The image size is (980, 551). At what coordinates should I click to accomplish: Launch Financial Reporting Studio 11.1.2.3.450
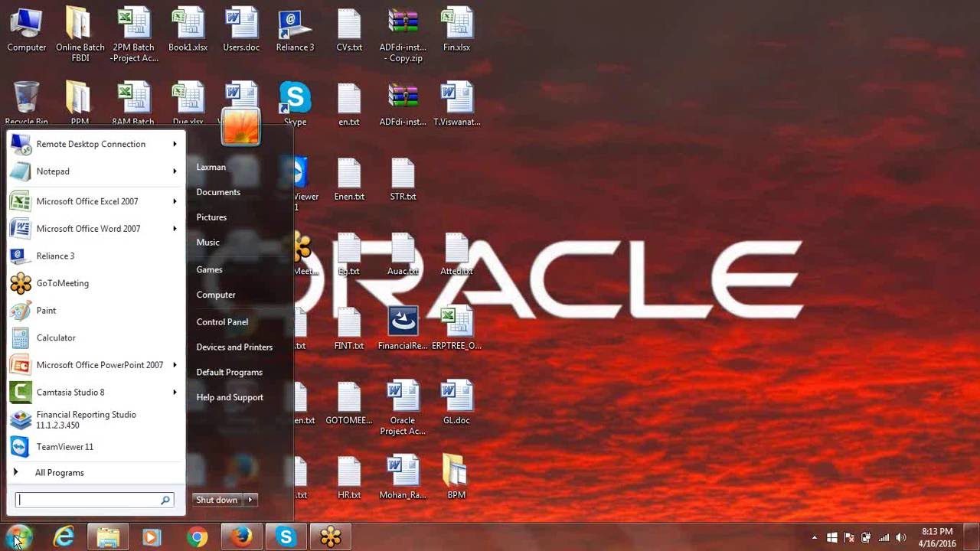point(96,419)
